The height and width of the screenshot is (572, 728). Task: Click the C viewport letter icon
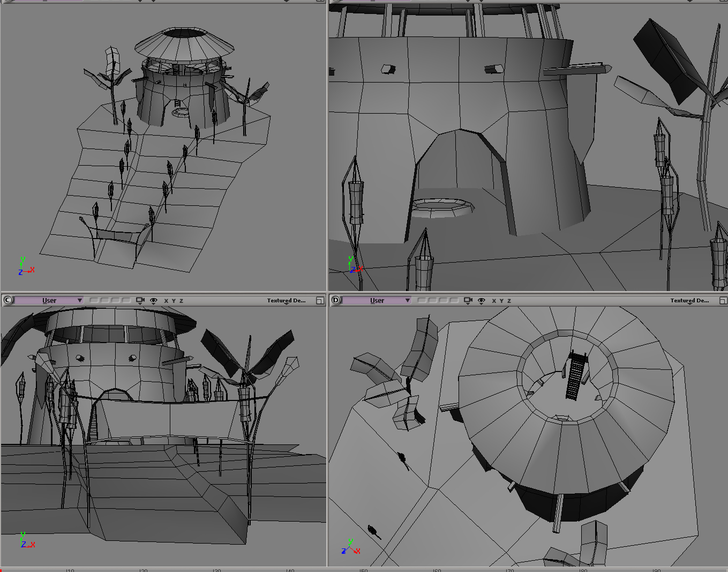(x=7, y=300)
